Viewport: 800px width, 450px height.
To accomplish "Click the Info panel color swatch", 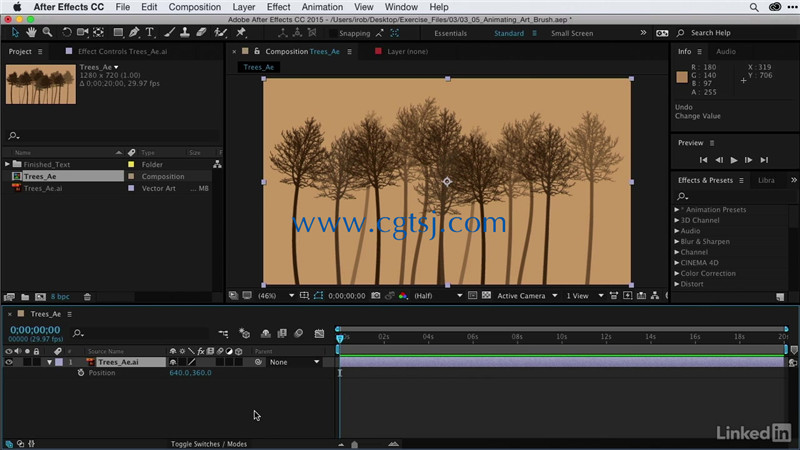I will [x=682, y=77].
